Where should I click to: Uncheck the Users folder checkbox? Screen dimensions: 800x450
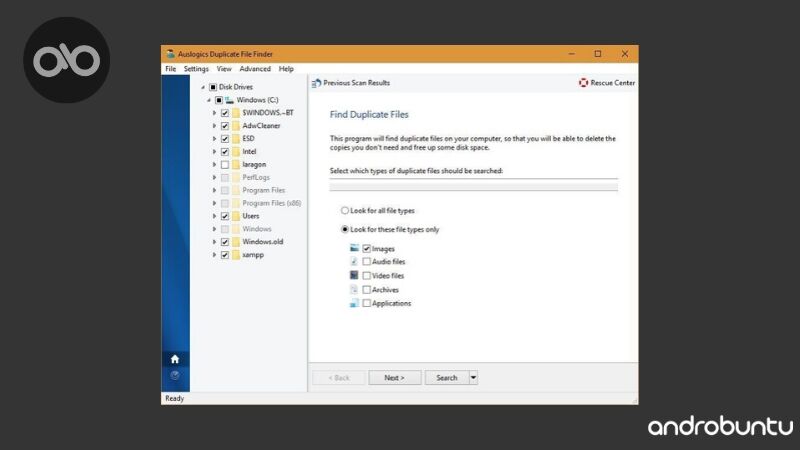pos(224,216)
